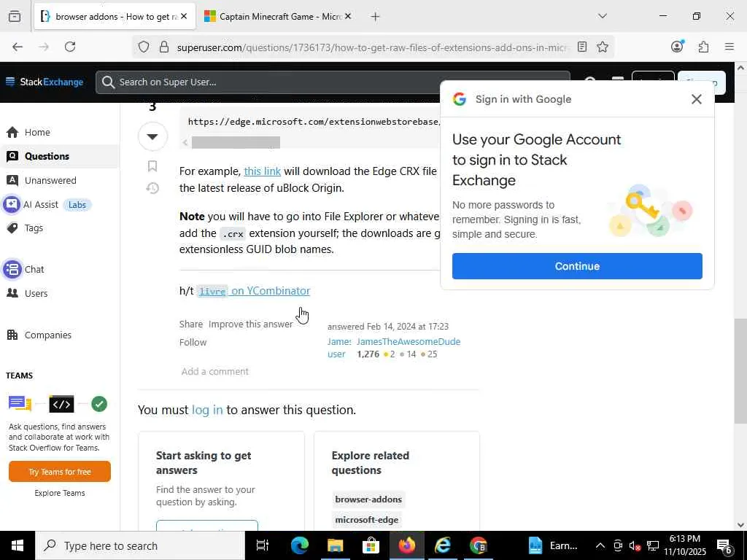Open JamesTheAwesomeDude profile

[x=409, y=341]
